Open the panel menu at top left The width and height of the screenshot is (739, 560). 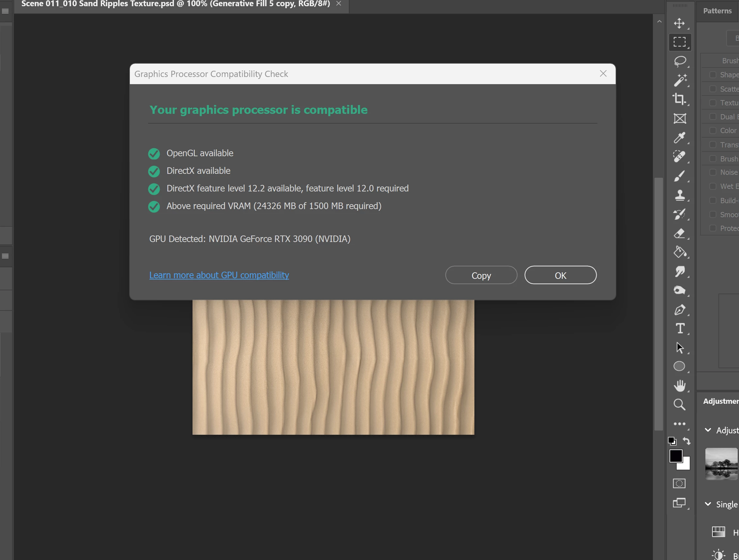(x=5, y=11)
